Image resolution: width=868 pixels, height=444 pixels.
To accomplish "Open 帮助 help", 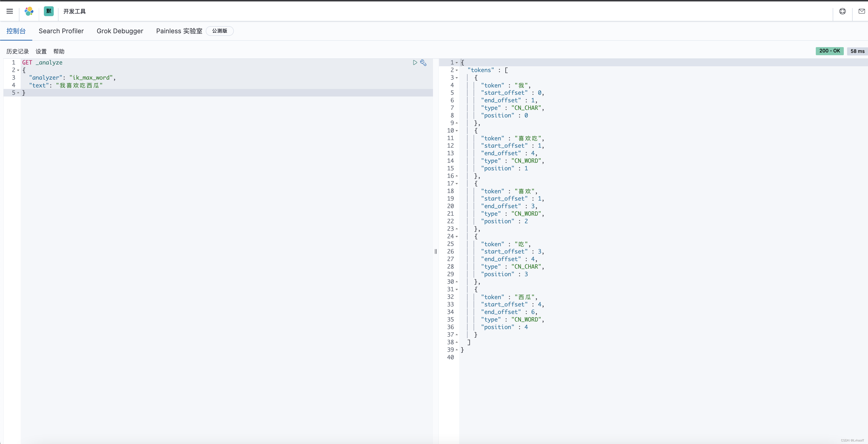I will [59, 51].
